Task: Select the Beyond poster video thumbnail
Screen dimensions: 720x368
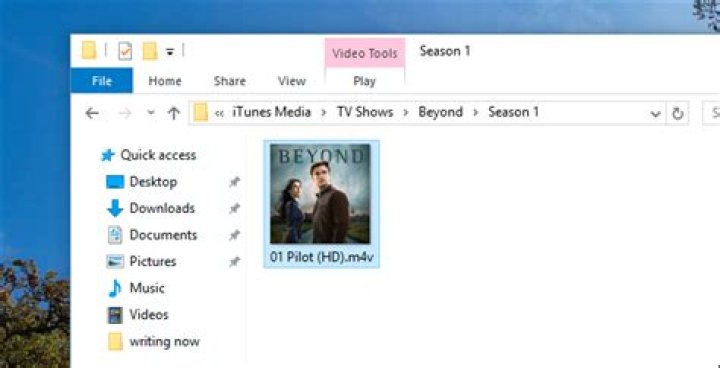Action: 320,194
